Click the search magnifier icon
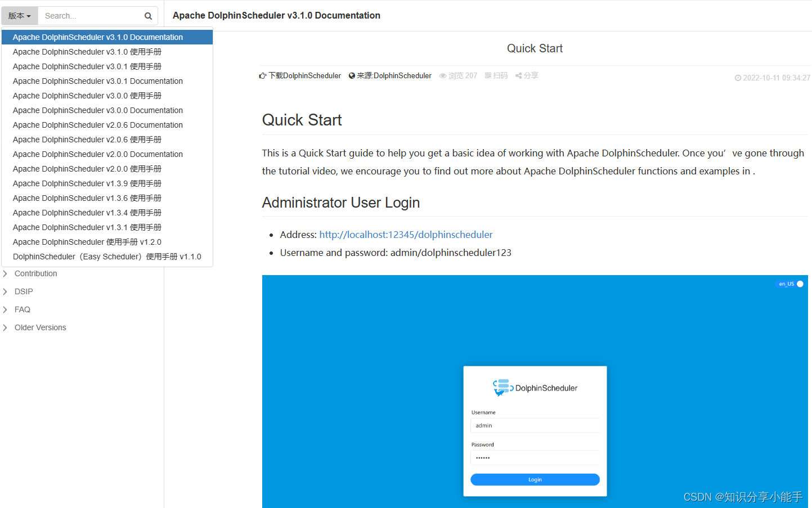812x508 pixels. pos(149,16)
